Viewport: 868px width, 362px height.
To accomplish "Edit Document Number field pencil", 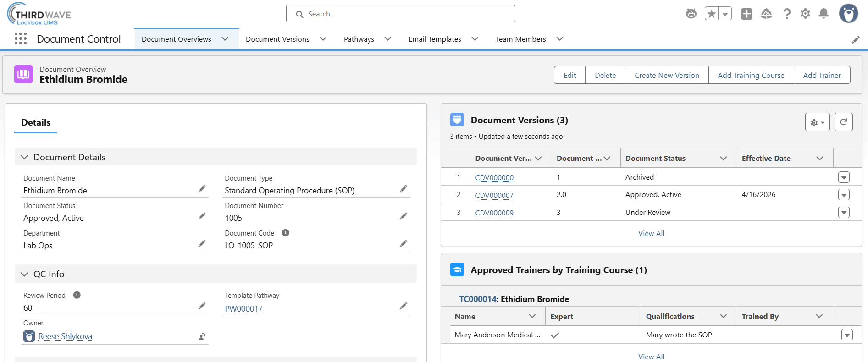I will (404, 216).
